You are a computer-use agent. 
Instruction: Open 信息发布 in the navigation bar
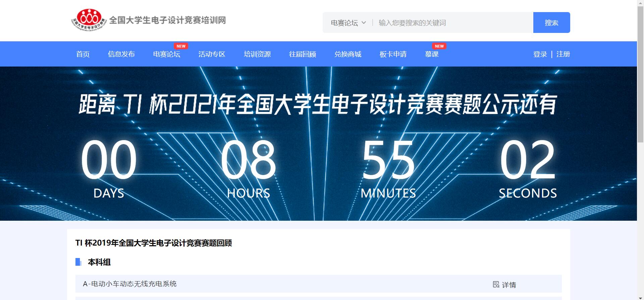[x=121, y=54]
